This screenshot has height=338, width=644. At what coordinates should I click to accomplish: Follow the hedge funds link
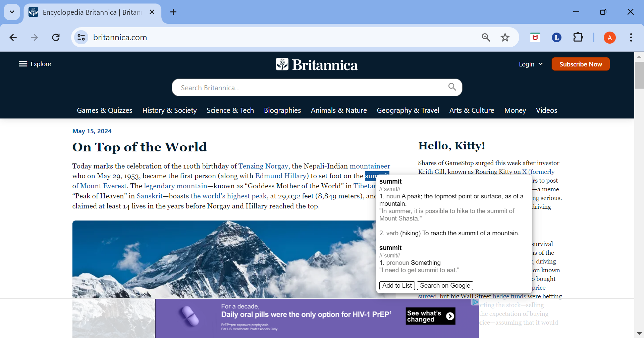point(509,296)
